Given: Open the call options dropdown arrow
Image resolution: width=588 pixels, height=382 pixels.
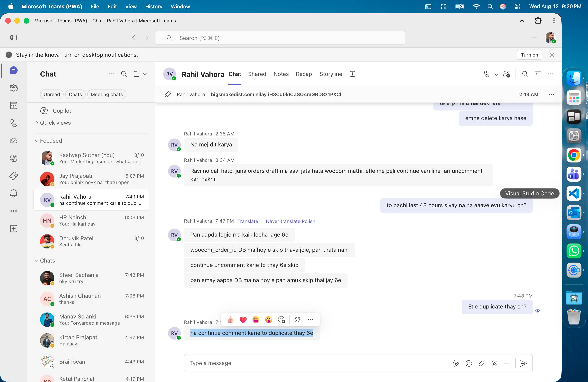Looking at the screenshot, I should pyautogui.click(x=496, y=74).
